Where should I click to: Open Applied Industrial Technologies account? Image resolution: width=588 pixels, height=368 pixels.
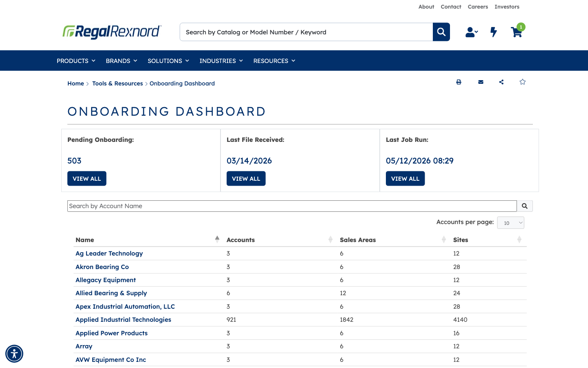(x=123, y=320)
